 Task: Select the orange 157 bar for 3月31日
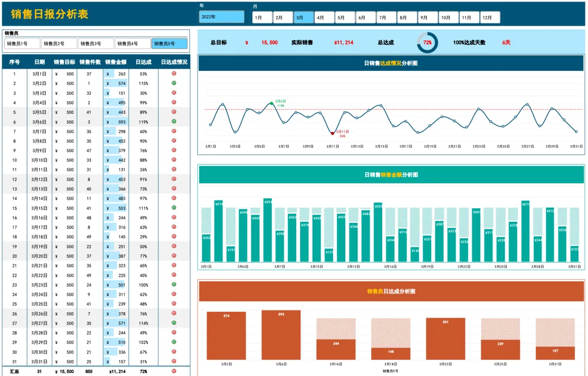click(x=555, y=353)
